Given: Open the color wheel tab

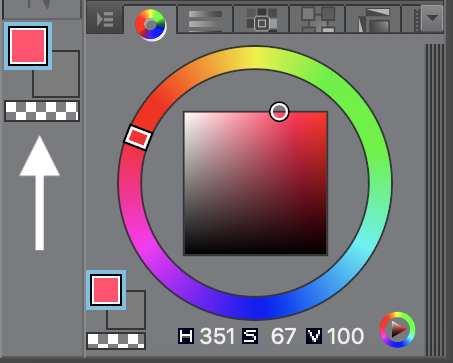Looking at the screenshot, I should [150, 24].
